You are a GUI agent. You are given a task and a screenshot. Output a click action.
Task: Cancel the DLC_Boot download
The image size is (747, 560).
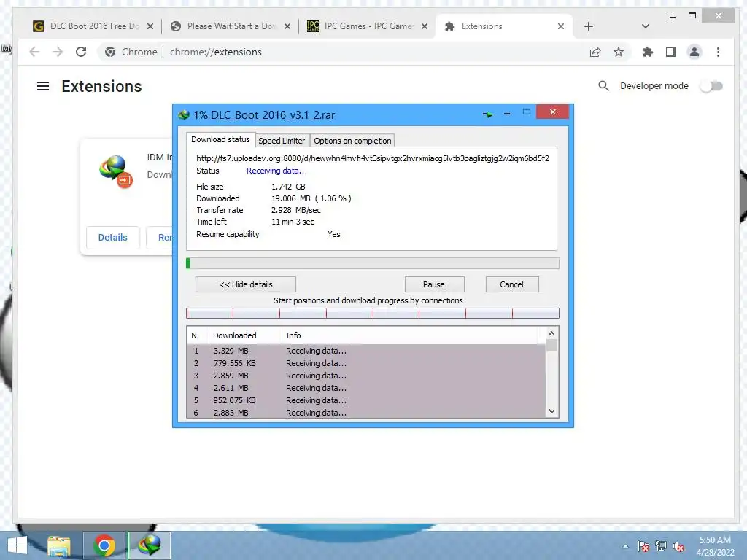[x=511, y=284]
